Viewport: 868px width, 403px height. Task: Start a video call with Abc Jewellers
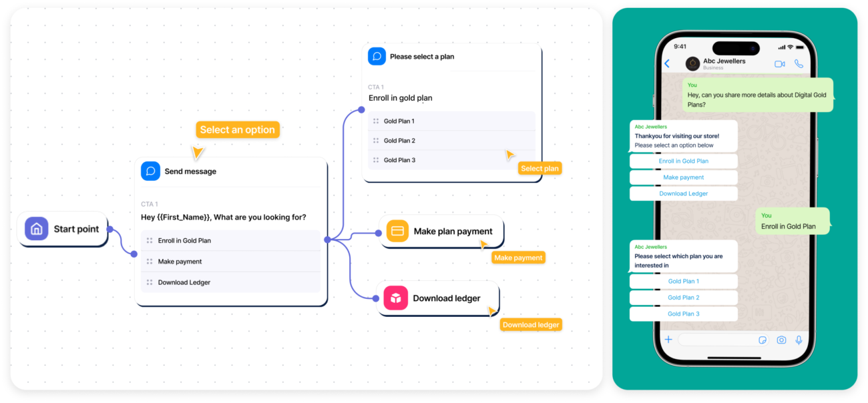tap(779, 64)
